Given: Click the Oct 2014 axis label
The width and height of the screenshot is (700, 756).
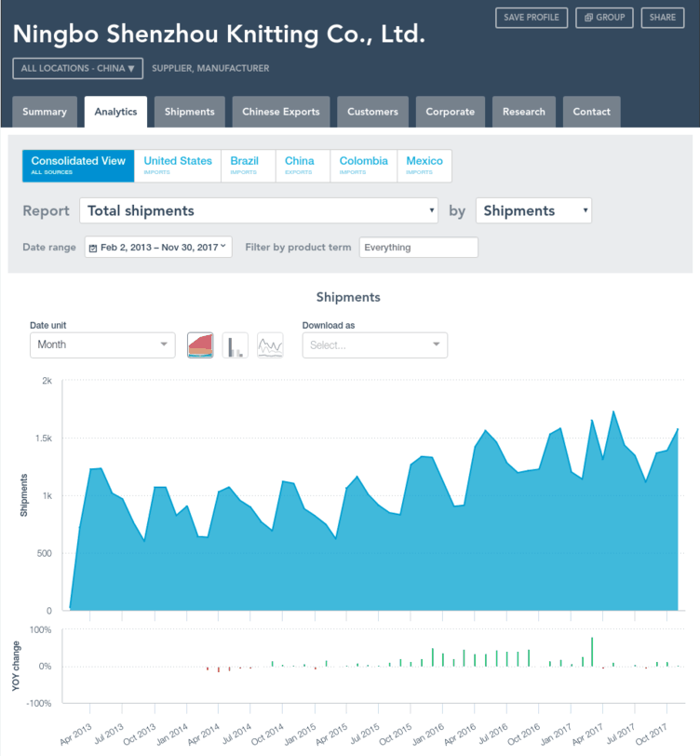Looking at the screenshot, I should [x=267, y=734].
